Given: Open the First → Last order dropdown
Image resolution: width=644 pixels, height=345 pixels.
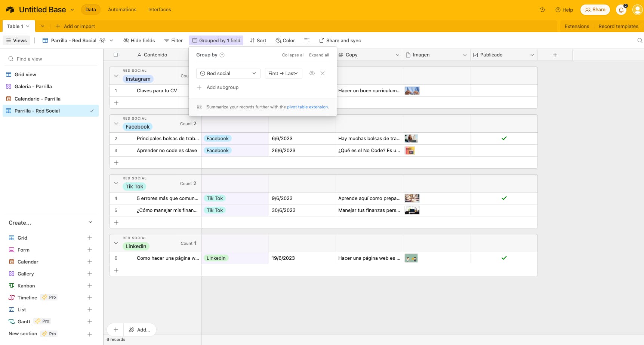Looking at the screenshot, I should coord(283,73).
